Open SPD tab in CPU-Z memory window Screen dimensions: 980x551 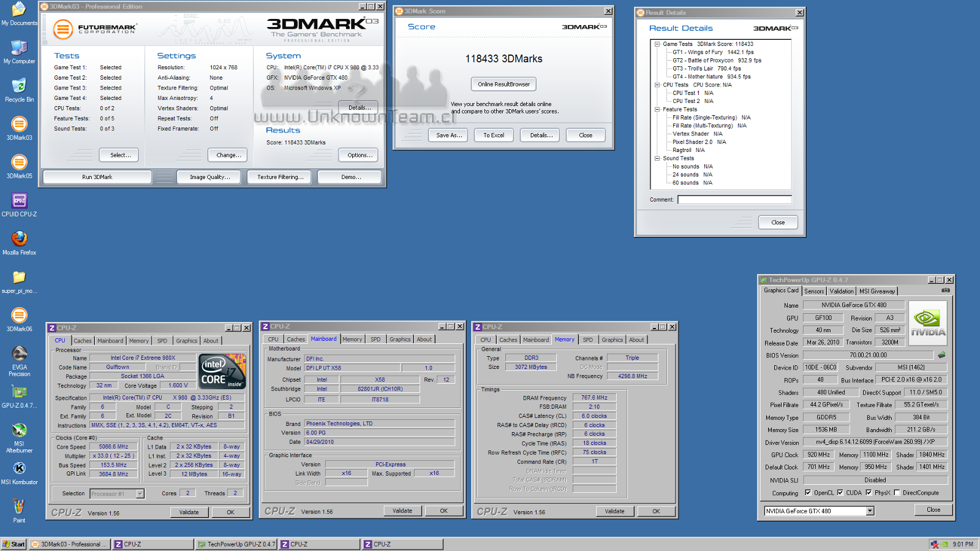587,340
